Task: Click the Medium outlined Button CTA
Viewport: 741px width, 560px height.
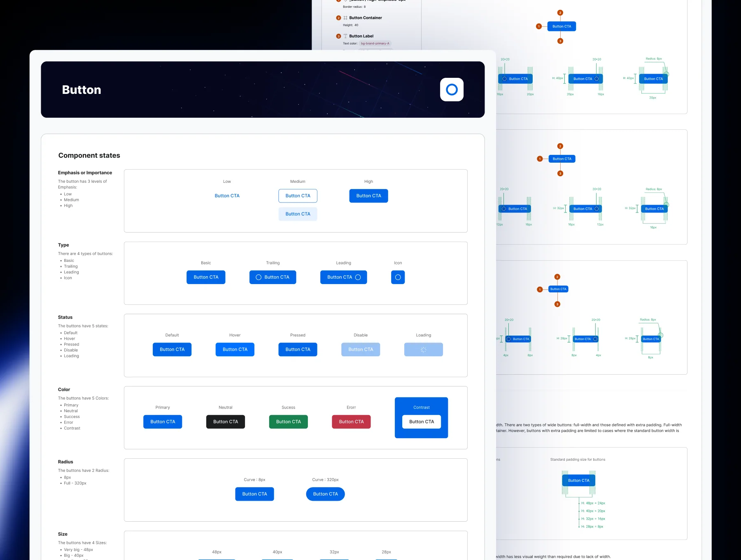Action: 298,196
